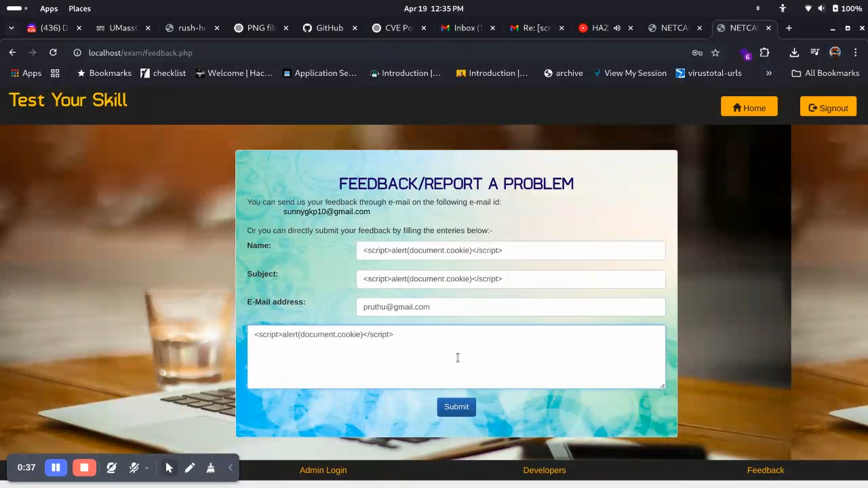Open the browser profile avatar
The width and height of the screenshot is (868, 488).
835,52
